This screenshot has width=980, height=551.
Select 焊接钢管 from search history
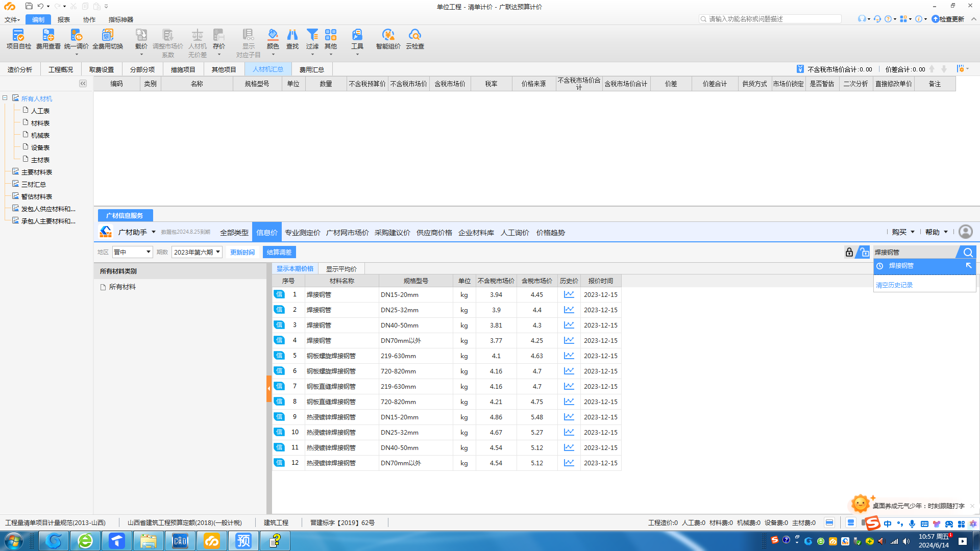(924, 266)
